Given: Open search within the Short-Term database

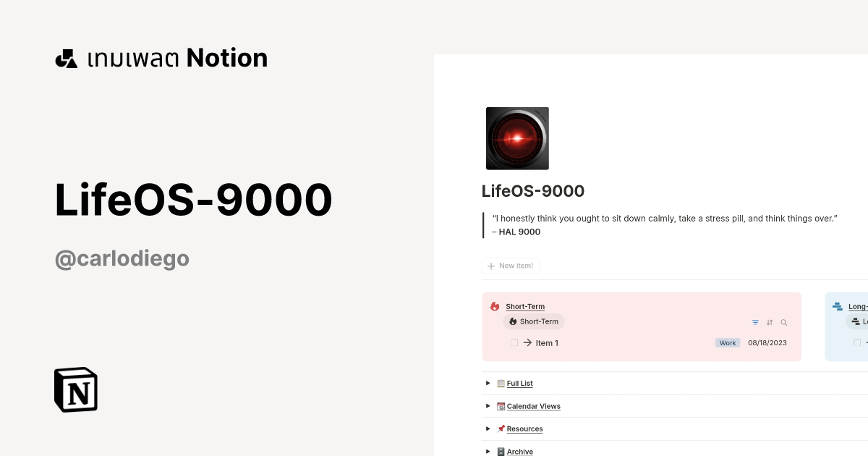Looking at the screenshot, I should coord(783,322).
